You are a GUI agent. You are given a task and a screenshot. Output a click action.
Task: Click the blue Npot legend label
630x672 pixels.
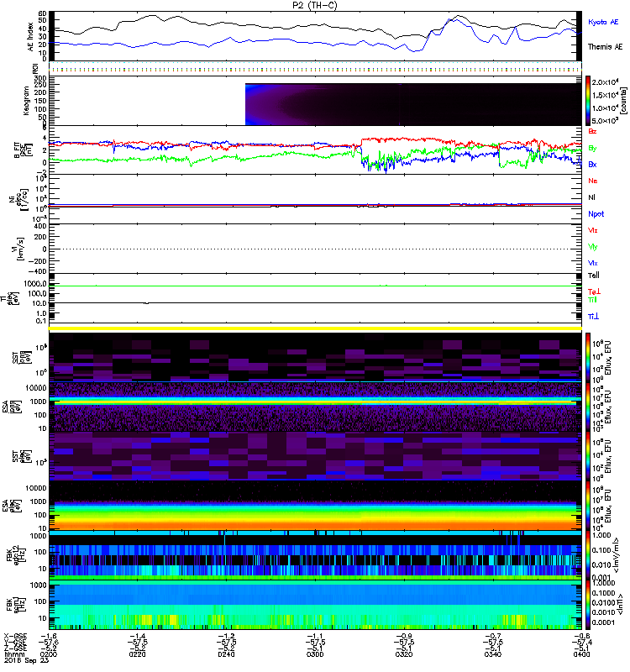click(596, 214)
